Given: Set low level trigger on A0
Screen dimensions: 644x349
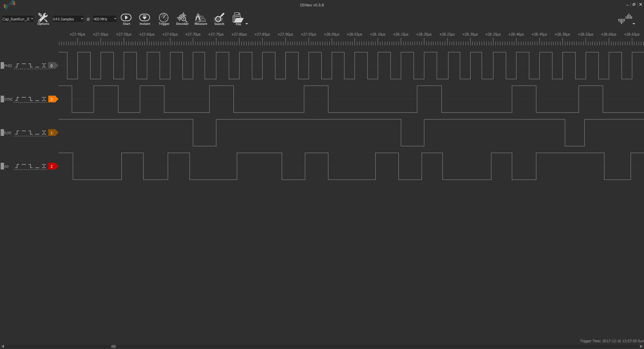Looking at the screenshot, I should tap(37, 166).
